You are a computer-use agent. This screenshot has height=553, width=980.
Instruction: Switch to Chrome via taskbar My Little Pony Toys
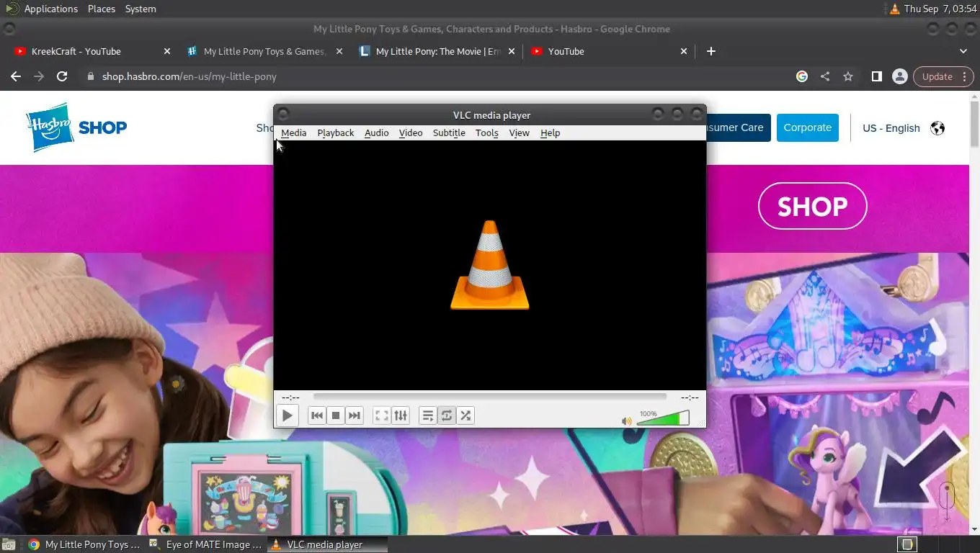point(84,544)
